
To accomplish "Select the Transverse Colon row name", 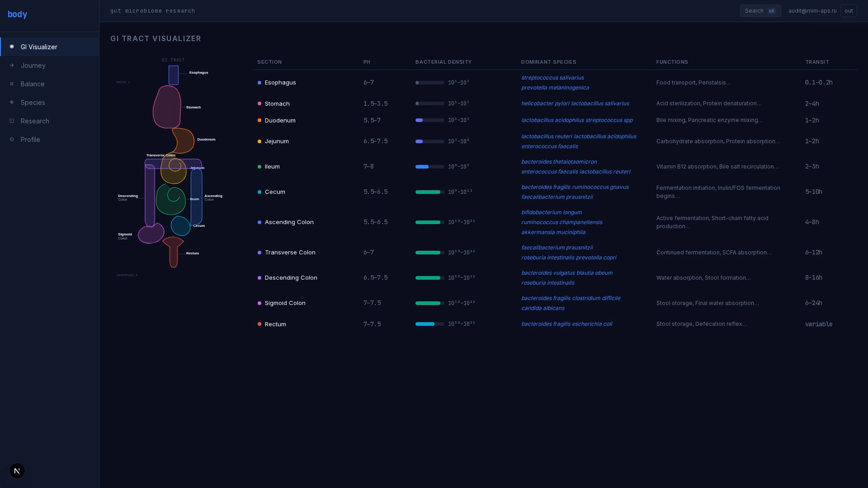I will coord(290,253).
